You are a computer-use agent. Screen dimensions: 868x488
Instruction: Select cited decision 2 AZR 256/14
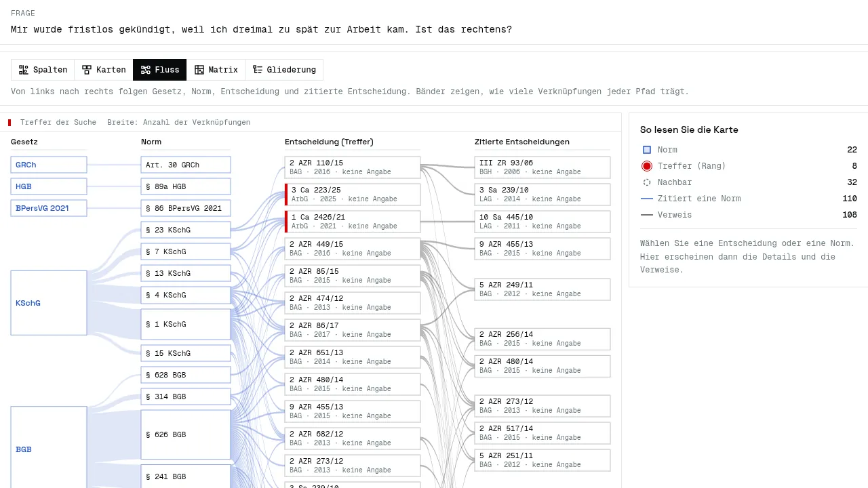coord(542,339)
